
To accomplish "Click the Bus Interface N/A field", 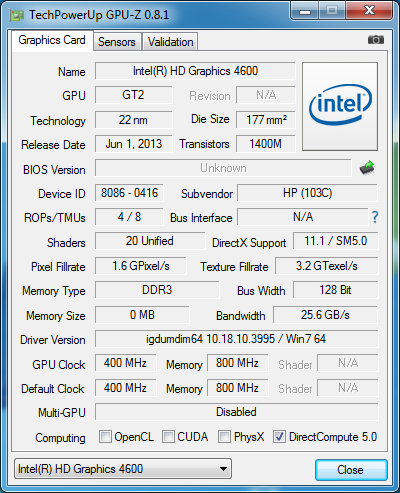I will 303,217.
